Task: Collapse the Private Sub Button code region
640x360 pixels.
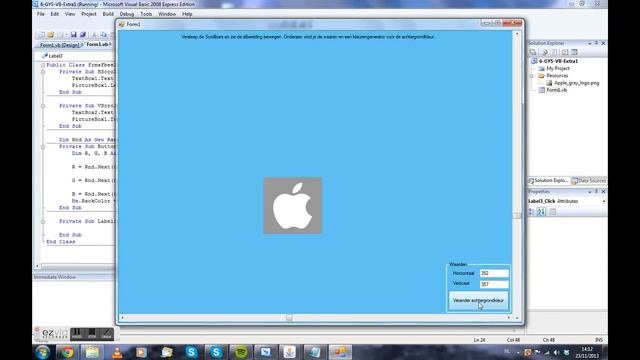Action: (43, 147)
